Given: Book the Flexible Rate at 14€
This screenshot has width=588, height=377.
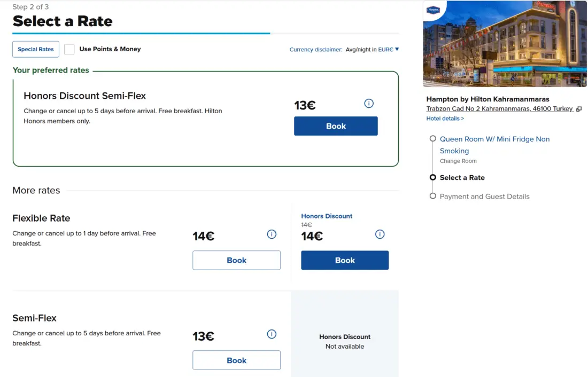Looking at the screenshot, I should pyautogui.click(x=236, y=260).
